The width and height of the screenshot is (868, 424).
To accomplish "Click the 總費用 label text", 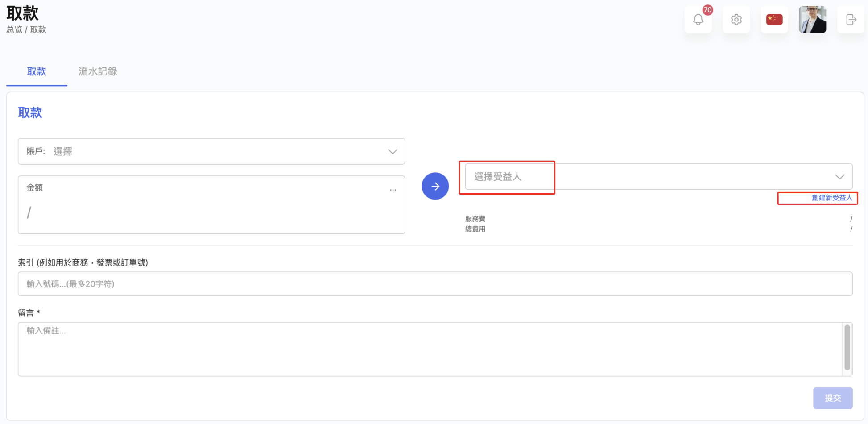I will (475, 229).
